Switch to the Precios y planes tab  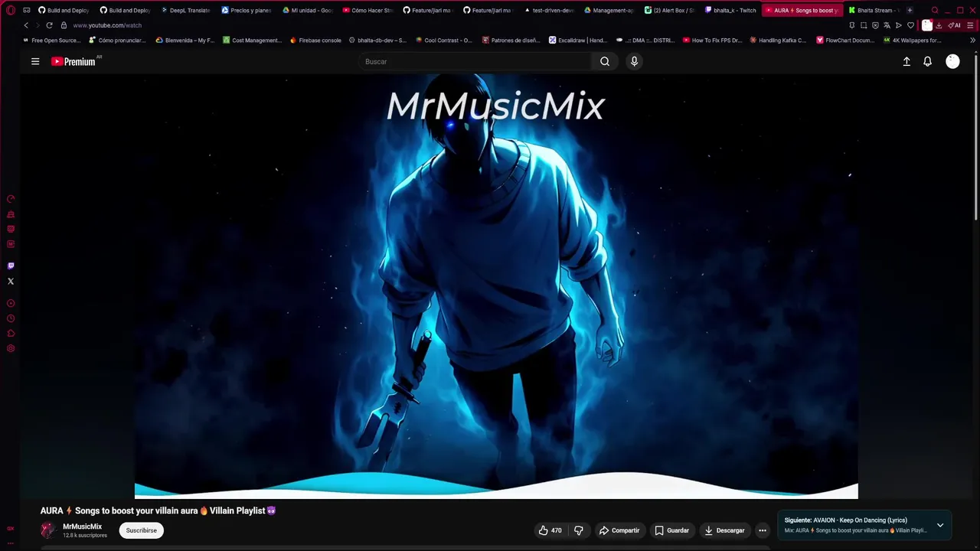247,10
